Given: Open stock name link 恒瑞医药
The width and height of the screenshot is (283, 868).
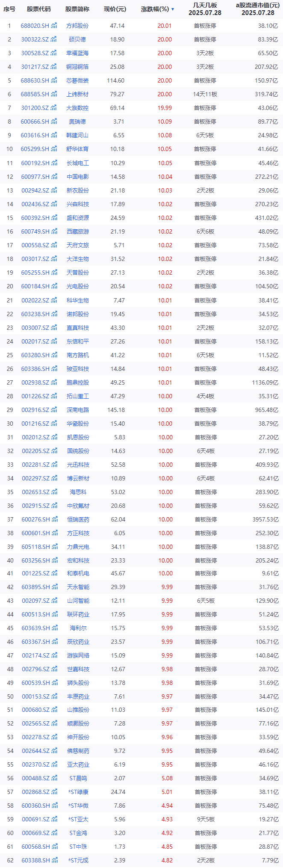Looking at the screenshot, I should 78,519.
